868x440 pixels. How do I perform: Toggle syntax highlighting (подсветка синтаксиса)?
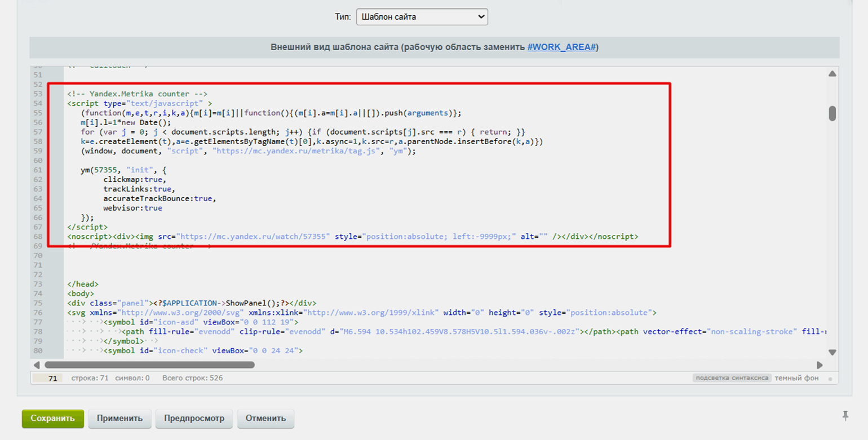731,378
